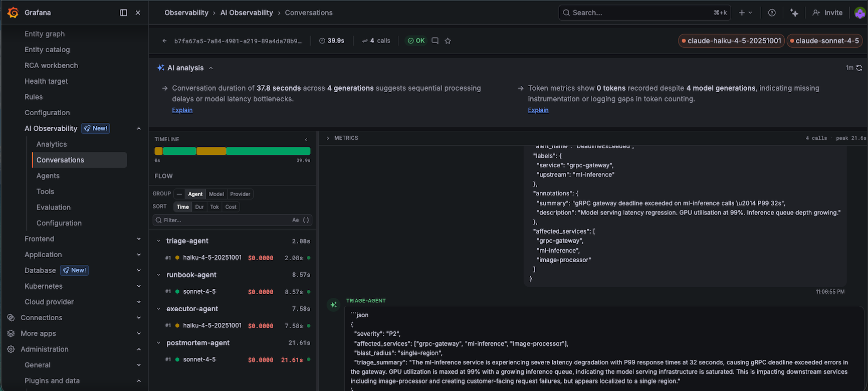868x391 pixels.
Task: Click the claude-sonnet-4-5 model tag
Action: pos(824,41)
